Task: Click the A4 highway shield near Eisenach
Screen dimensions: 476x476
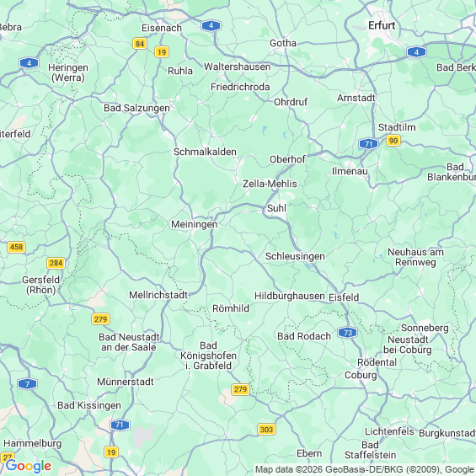Action: [211, 26]
